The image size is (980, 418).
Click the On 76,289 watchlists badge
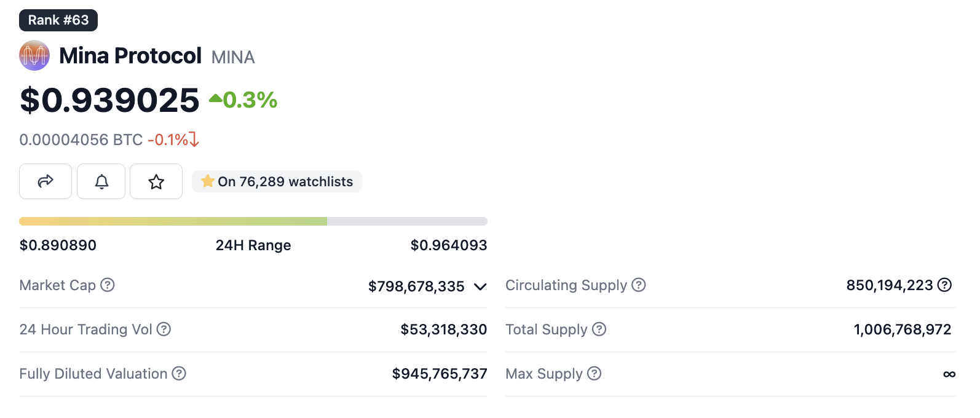(x=277, y=182)
